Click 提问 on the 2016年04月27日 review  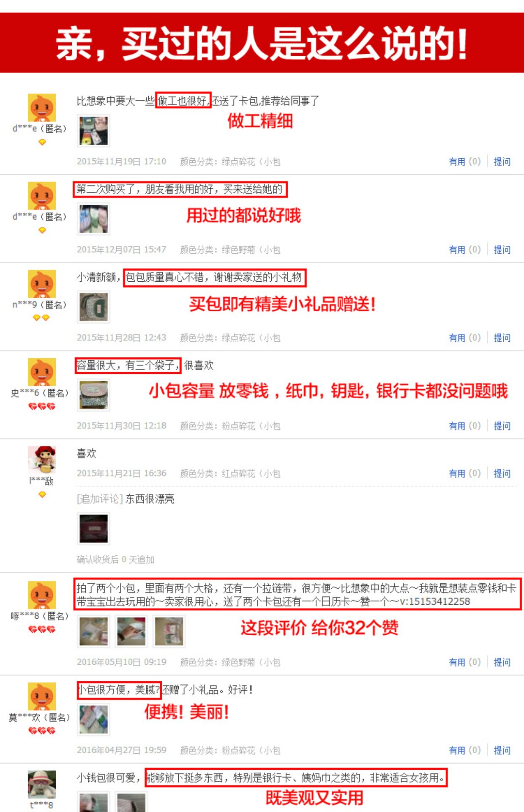(x=502, y=750)
